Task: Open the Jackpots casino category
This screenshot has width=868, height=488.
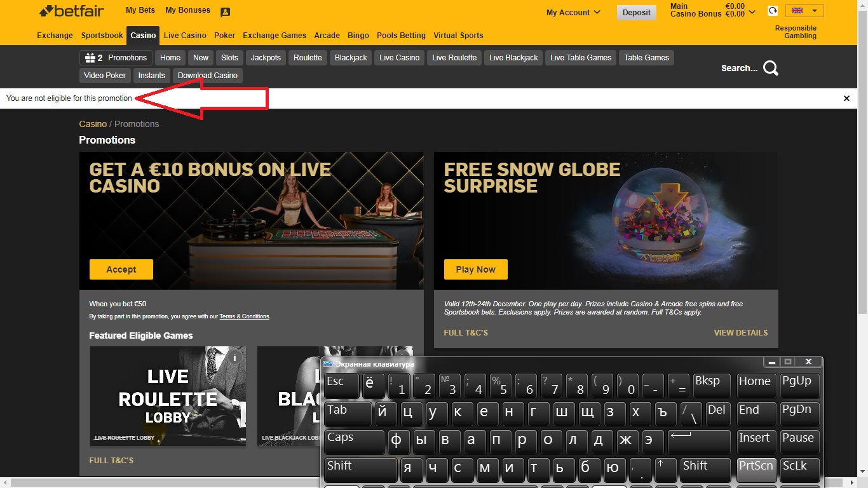Action: (266, 58)
